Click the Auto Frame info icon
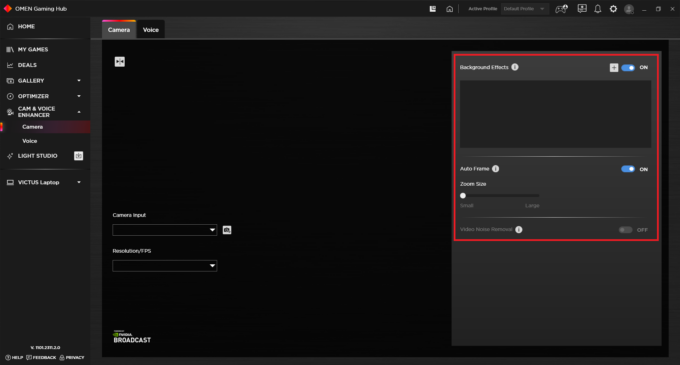 pos(496,169)
